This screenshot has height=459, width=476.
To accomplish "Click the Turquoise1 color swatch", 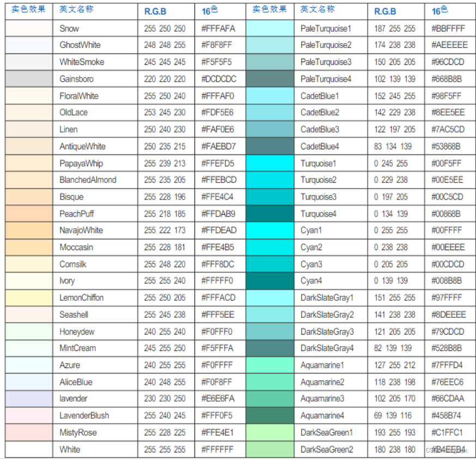I will [270, 163].
